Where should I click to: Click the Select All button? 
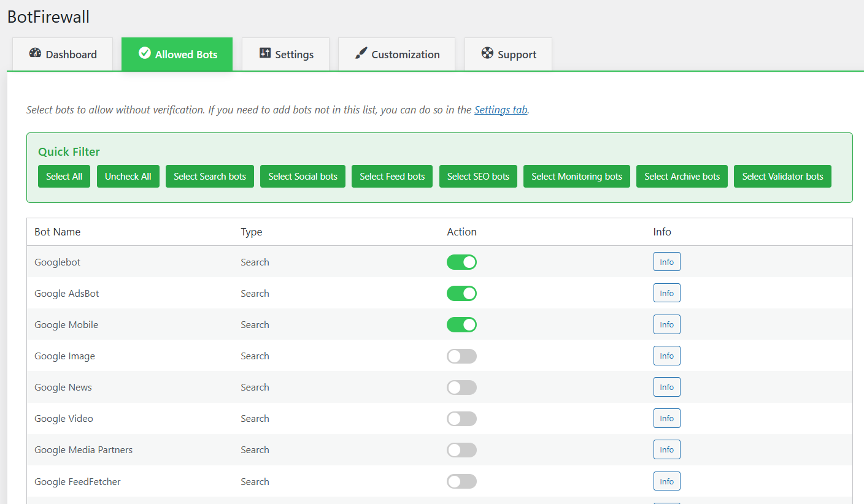click(x=64, y=176)
